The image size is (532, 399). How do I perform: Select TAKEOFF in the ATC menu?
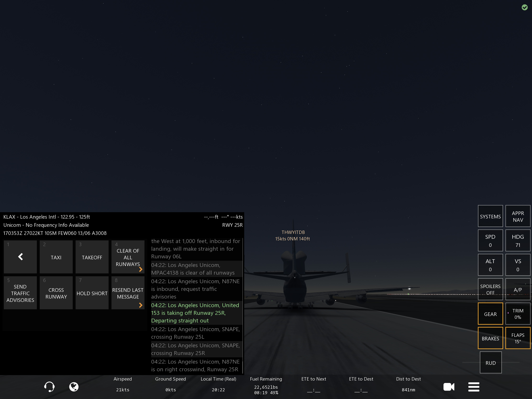[92, 257]
